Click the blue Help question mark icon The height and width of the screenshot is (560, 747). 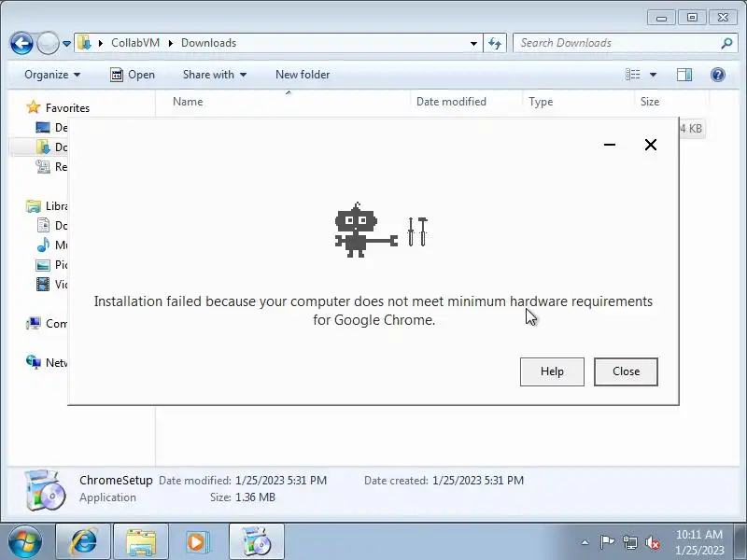[x=717, y=75]
